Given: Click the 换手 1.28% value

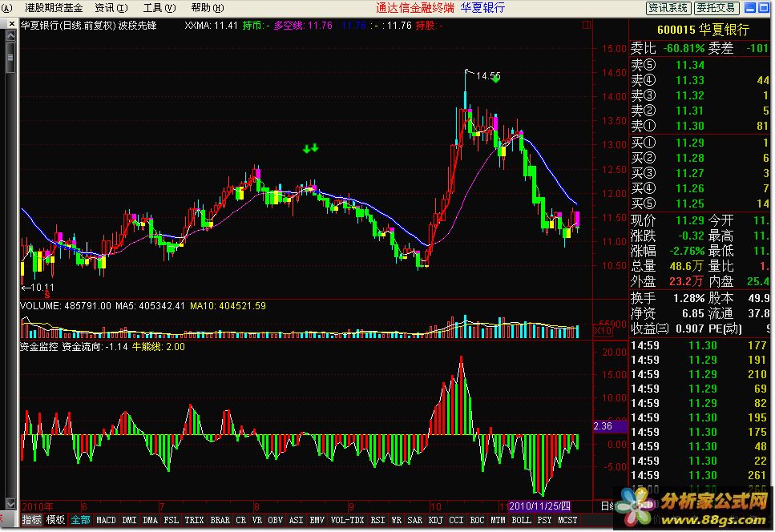Looking at the screenshot, I should tap(688, 298).
